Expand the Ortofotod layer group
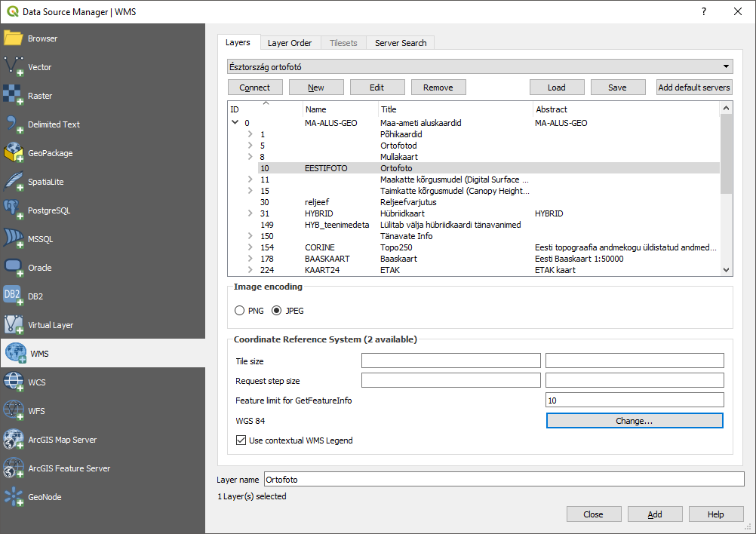756x534 pixels. click(x=250, y=145)
